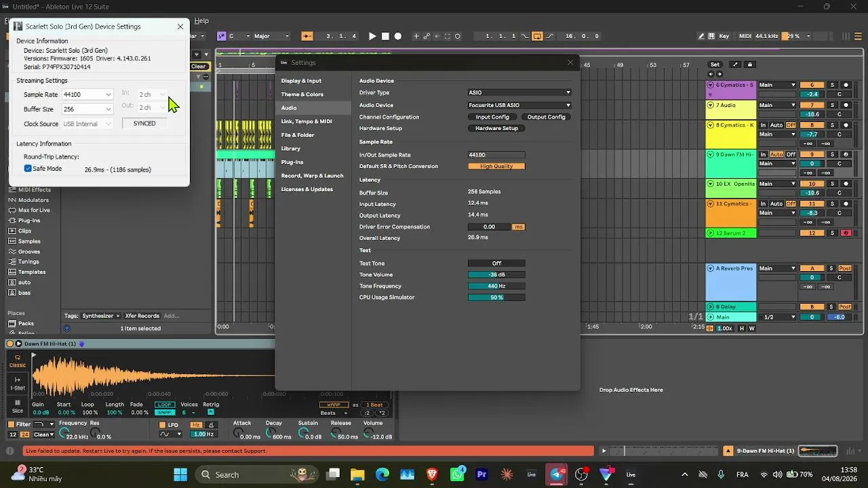868x488 pixels.
Task: Toggle the Simpler LFO on/off switch
Action: [x=163, y=424]
